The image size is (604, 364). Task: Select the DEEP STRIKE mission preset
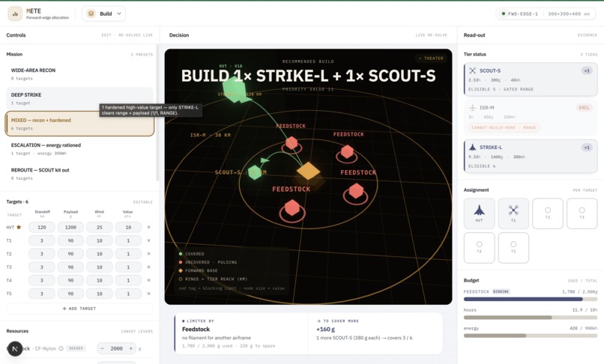tap(79, 99)
